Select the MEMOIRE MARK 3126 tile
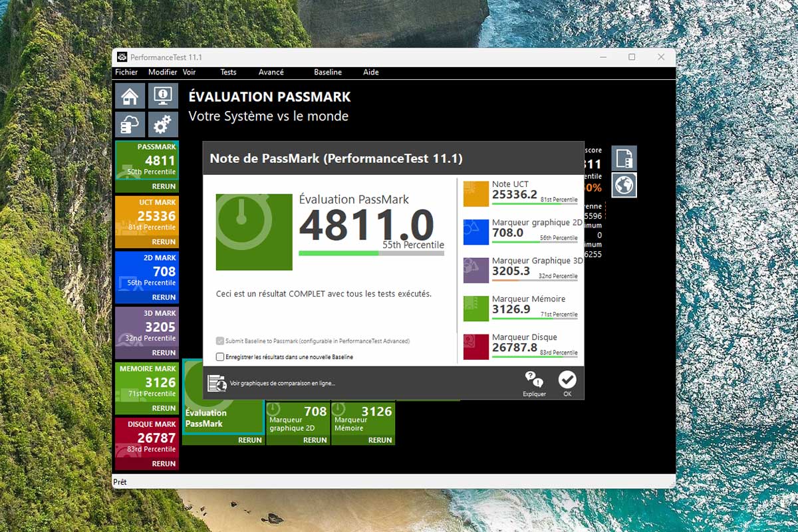The width and height of the screenshot is (798, 532). 147,383
